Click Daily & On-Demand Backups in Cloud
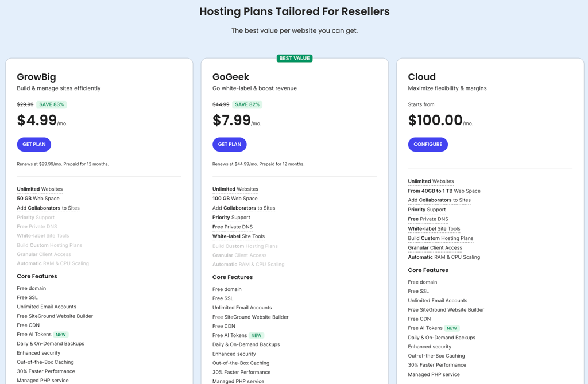Viewport: 588px width, 384px height. point(442,338)
